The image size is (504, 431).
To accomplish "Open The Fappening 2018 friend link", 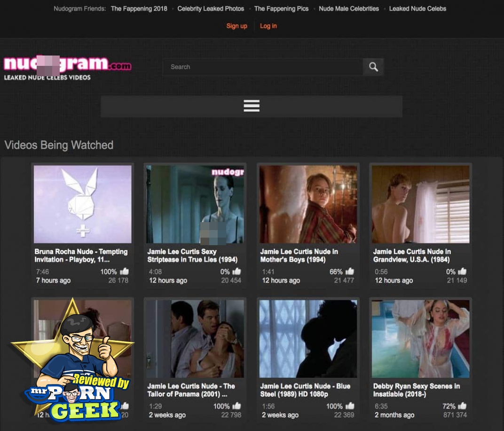I will tap(139, 8).
